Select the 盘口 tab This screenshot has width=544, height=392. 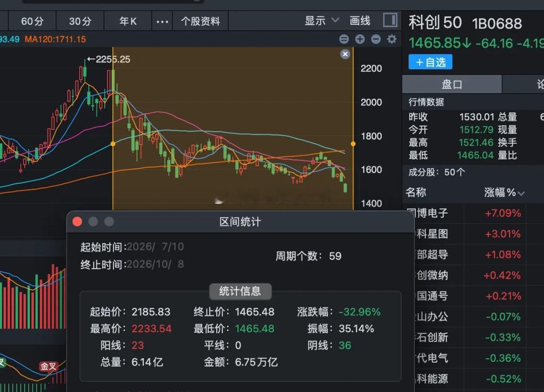(452, 84)
